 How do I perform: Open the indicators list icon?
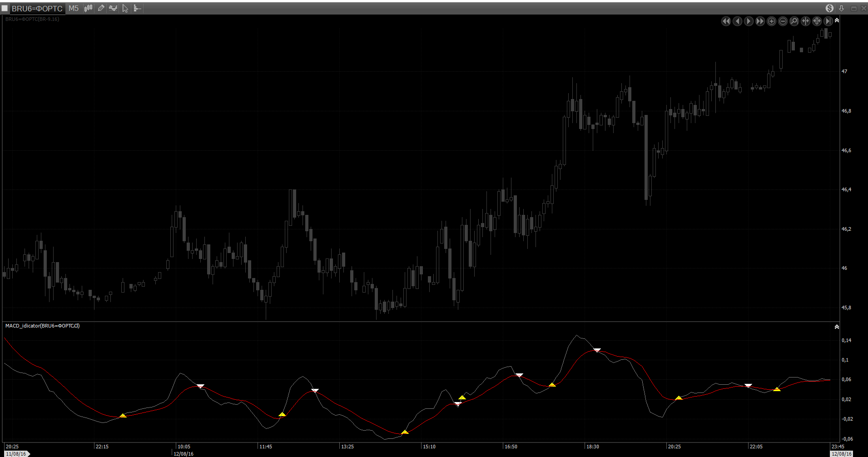pyautogui.click(x=113, y=8)
